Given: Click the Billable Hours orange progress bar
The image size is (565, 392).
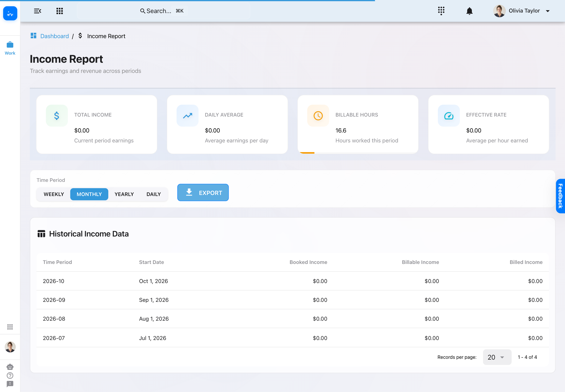Looking at the screenshot, I should [x=307, y=153].
